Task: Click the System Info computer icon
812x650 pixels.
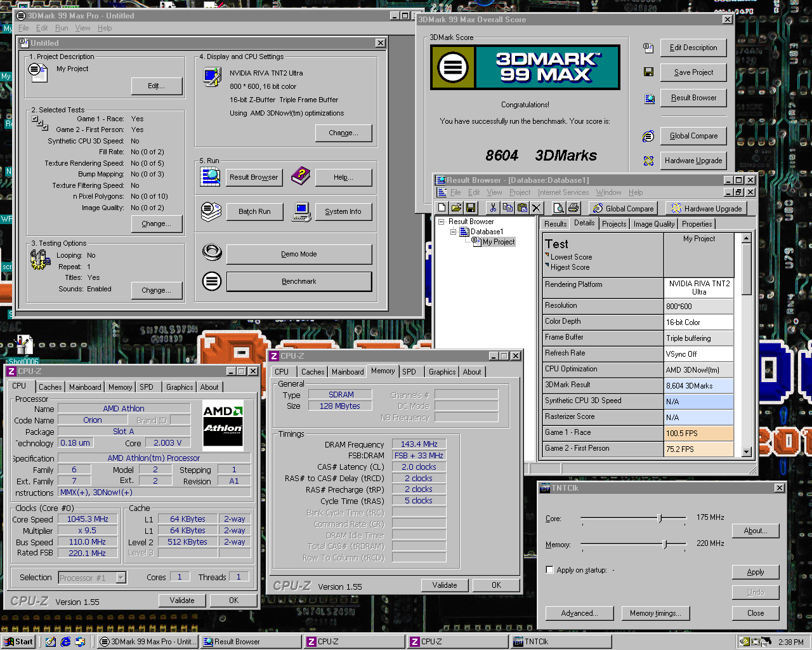Action: [x=301, y=211]
